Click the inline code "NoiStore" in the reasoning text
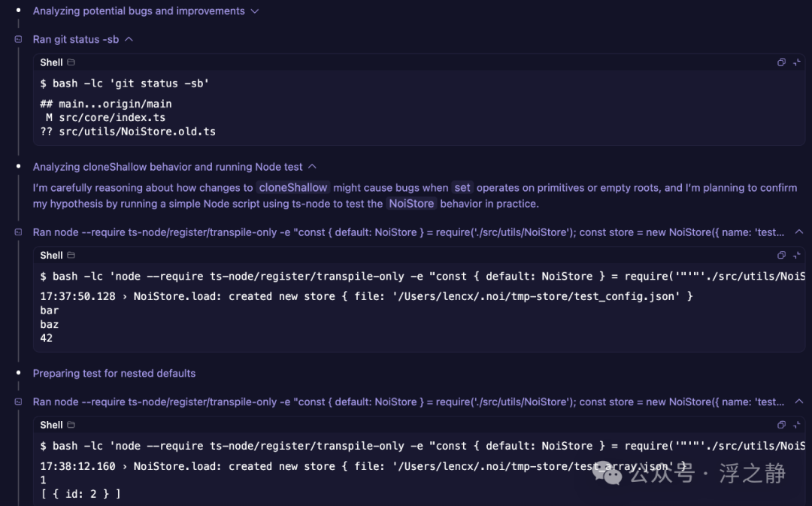The height and width of the screenshot is (506, 812). click(x=411, y=204)
